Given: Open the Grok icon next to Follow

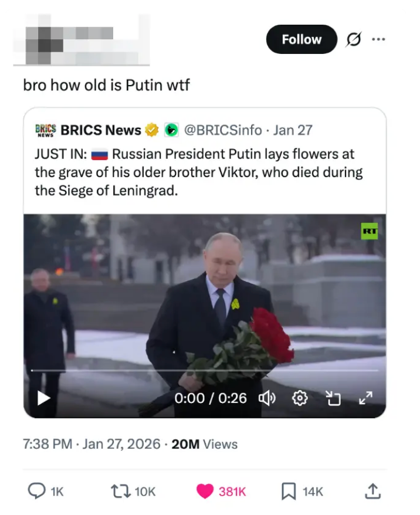Looking at the screenshot, I should (355, 39).
